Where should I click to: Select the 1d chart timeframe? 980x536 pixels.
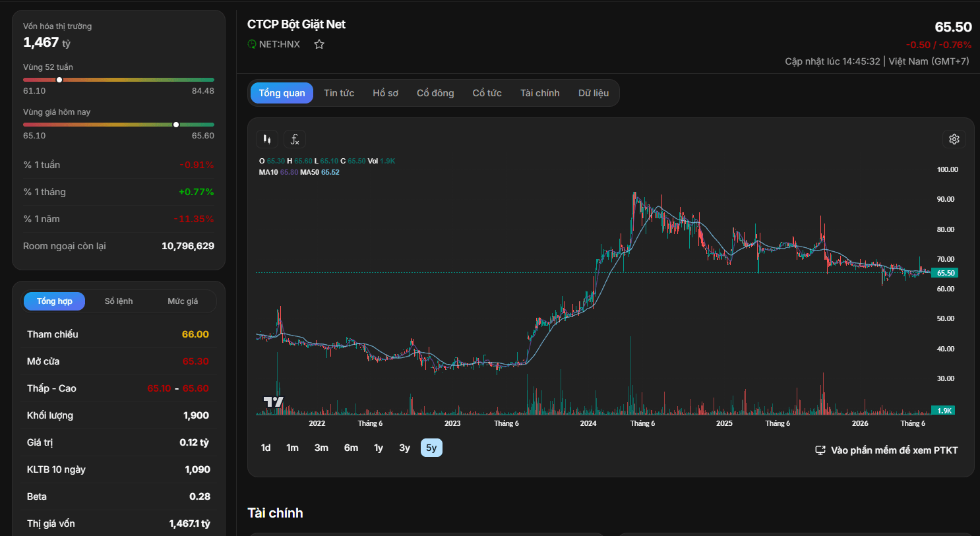coord(266,448)
